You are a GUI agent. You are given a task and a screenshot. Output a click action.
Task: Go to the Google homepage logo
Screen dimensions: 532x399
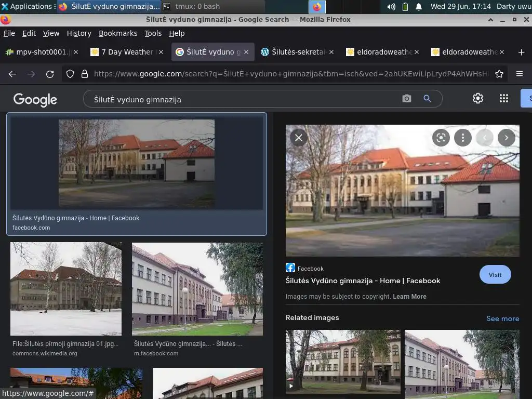pyautogui.click(x=35, y=99)
